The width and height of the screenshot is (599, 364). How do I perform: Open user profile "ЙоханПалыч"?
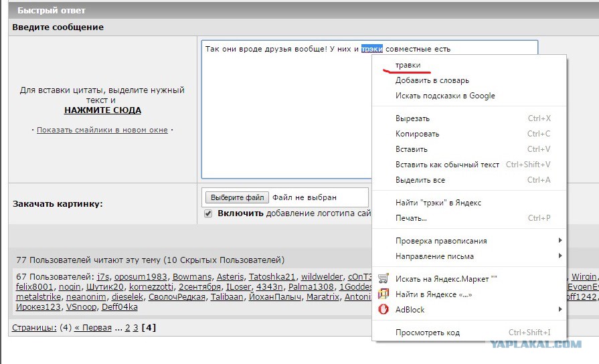tap(274, 297)
